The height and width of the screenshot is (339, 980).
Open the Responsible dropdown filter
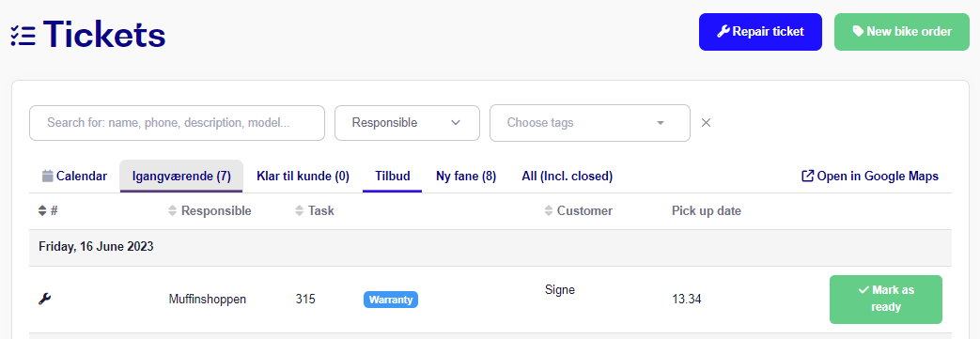coord(407,123)
